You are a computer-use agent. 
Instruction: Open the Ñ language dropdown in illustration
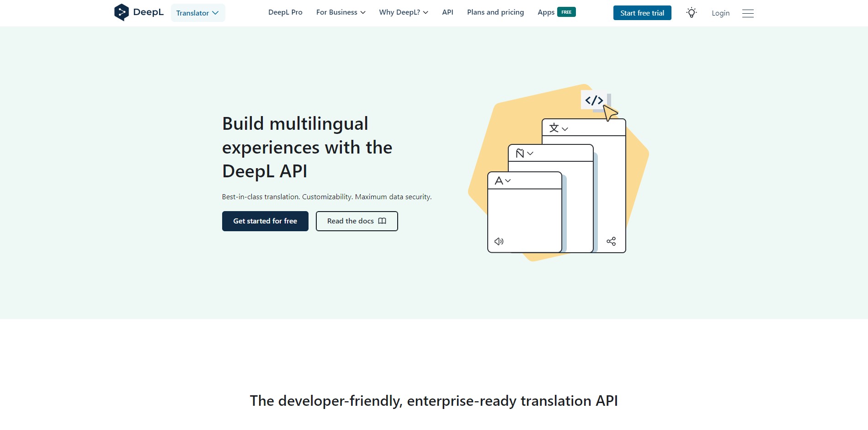click(524, 154)
